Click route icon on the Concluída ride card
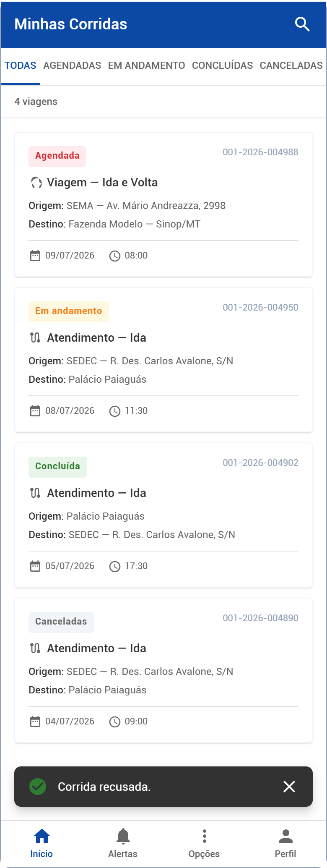 coord(36,493)
